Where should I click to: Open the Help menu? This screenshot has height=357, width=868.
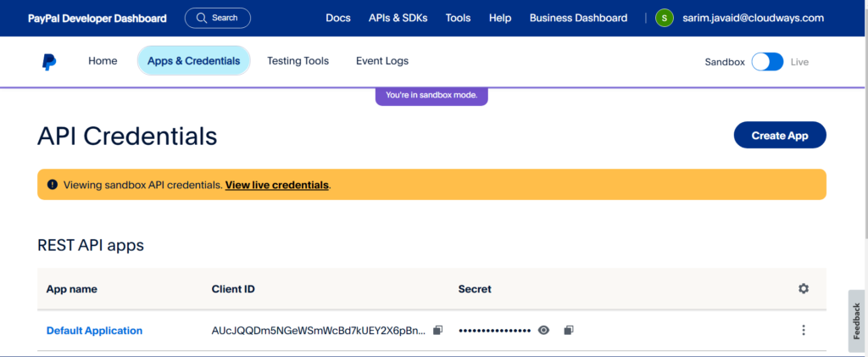coord(500,18)
